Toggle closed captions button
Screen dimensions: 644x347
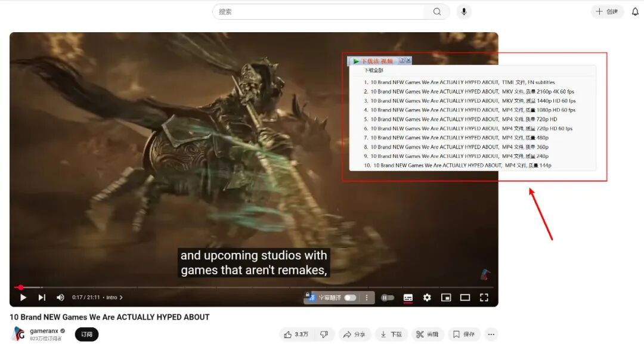(408, 298)
